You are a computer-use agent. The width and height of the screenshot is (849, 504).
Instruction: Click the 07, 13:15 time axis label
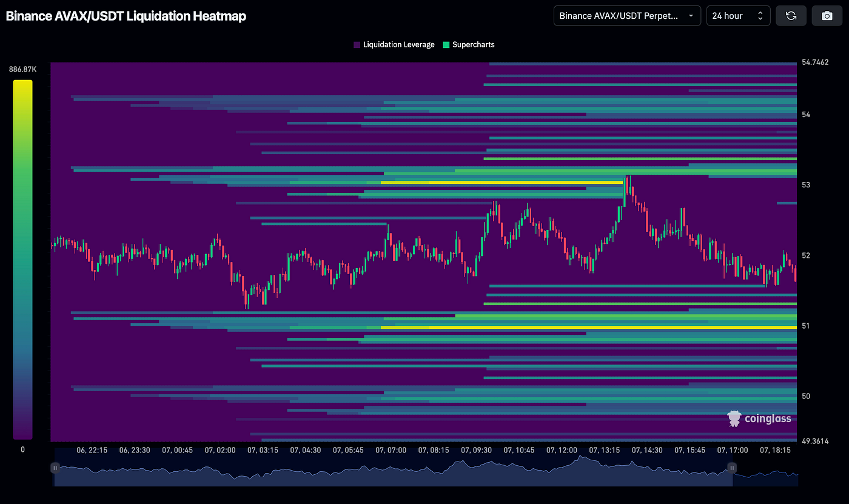[604, 451]
